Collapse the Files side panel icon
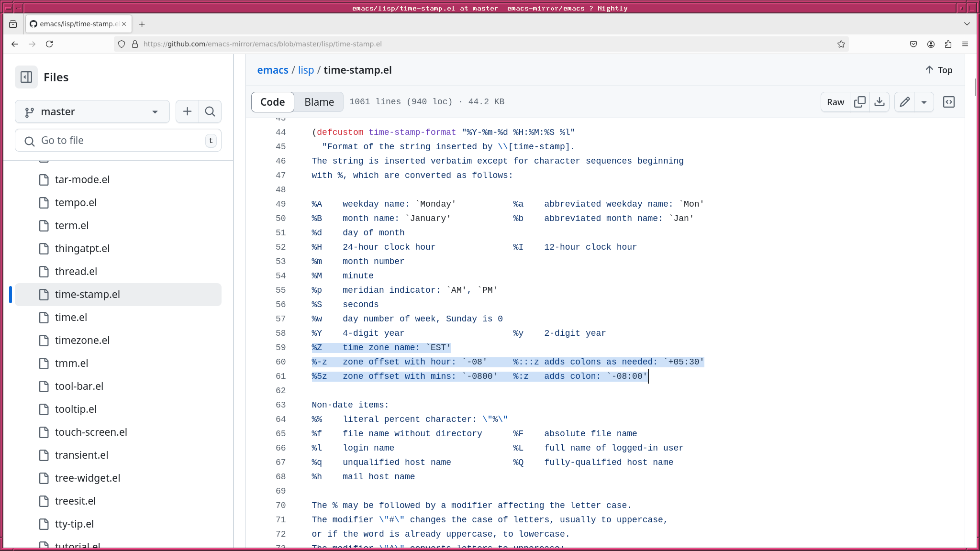The image size is (980, 551). coord(26,77)
